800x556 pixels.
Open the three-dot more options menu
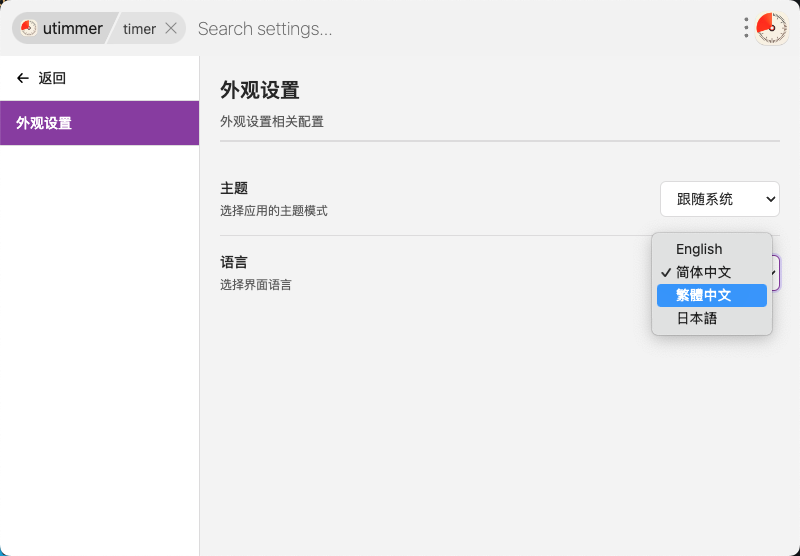pyautogui.click(x=746, y=28)
